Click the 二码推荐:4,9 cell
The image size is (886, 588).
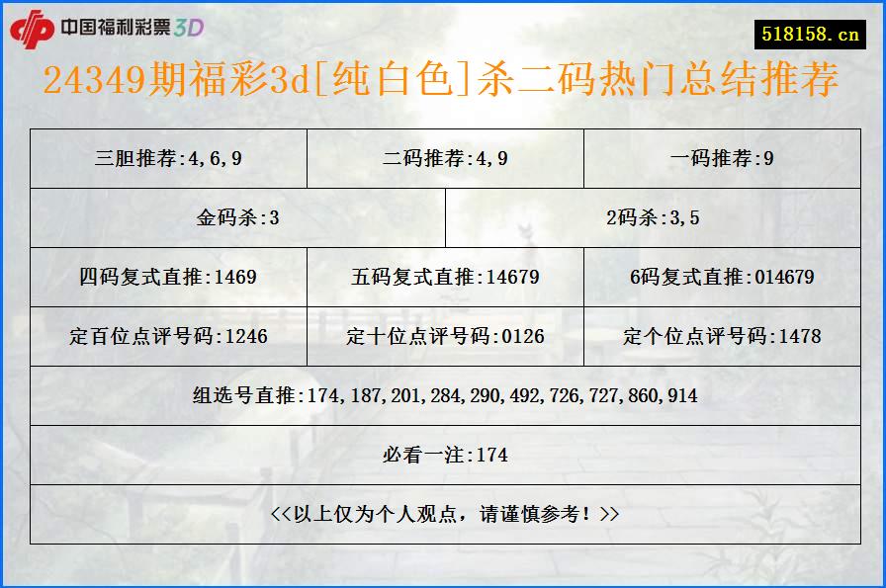(443, 154)
